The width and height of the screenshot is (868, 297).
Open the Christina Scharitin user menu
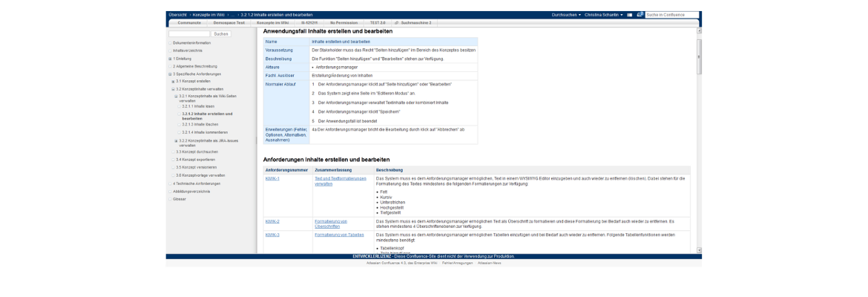[x=603, y=15]
